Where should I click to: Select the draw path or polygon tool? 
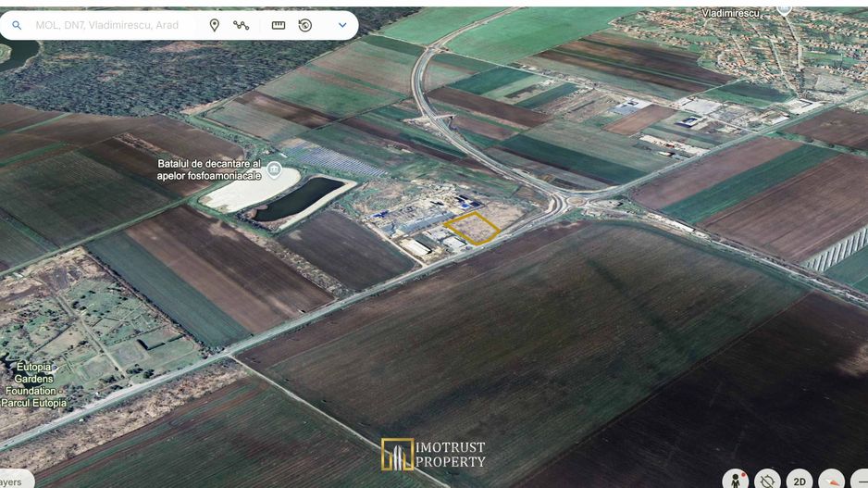tap(241, 26)
